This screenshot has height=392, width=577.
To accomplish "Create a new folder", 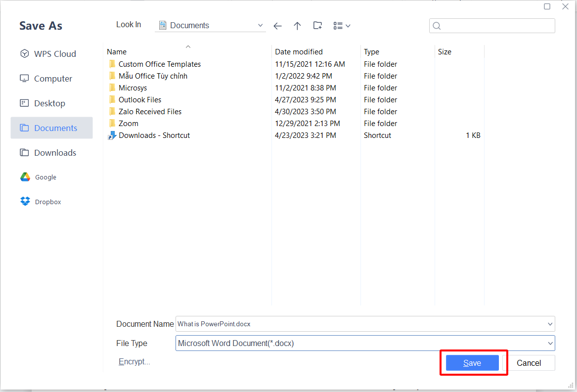I will [x=317, y=25].
